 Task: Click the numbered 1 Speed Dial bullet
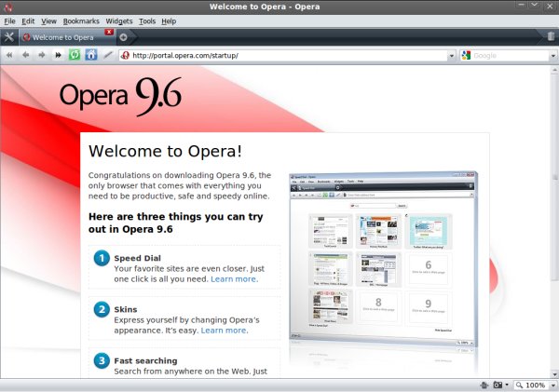click(x=102, y=258)
